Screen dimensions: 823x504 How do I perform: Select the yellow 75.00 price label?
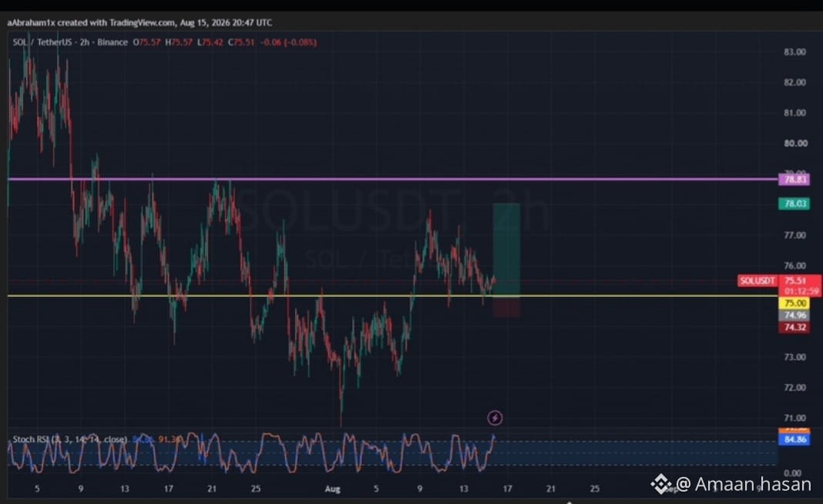pos(794,303)
